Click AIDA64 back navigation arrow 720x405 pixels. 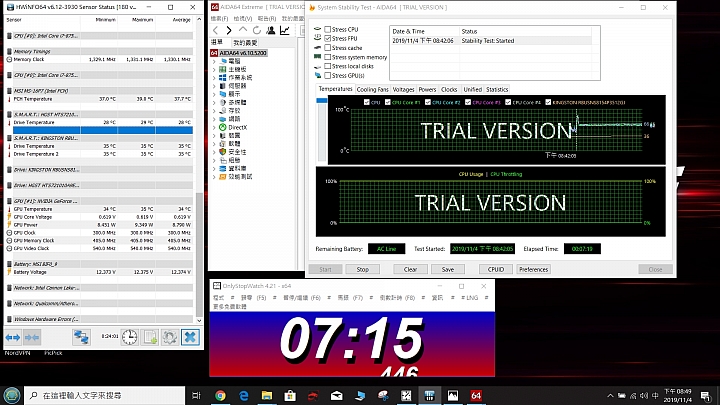215,30
